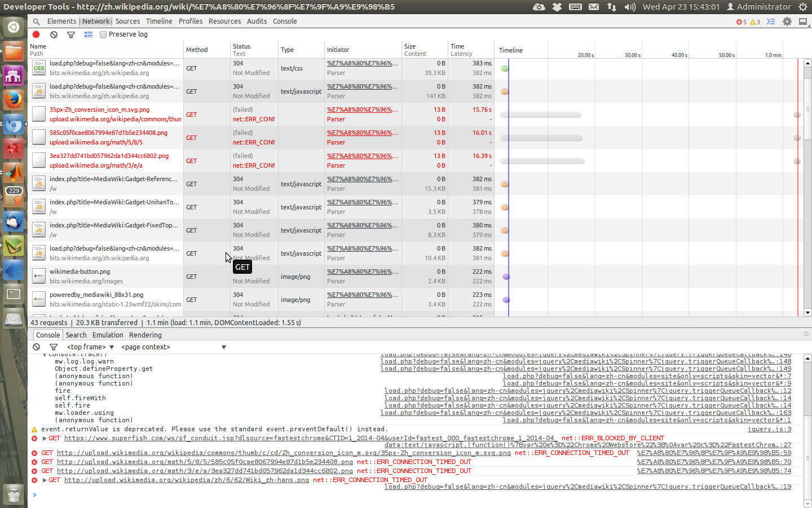Click the console prompt input line
Viewport: 812px width, 508px height.
pyautogui.click(x=414, y=495)
